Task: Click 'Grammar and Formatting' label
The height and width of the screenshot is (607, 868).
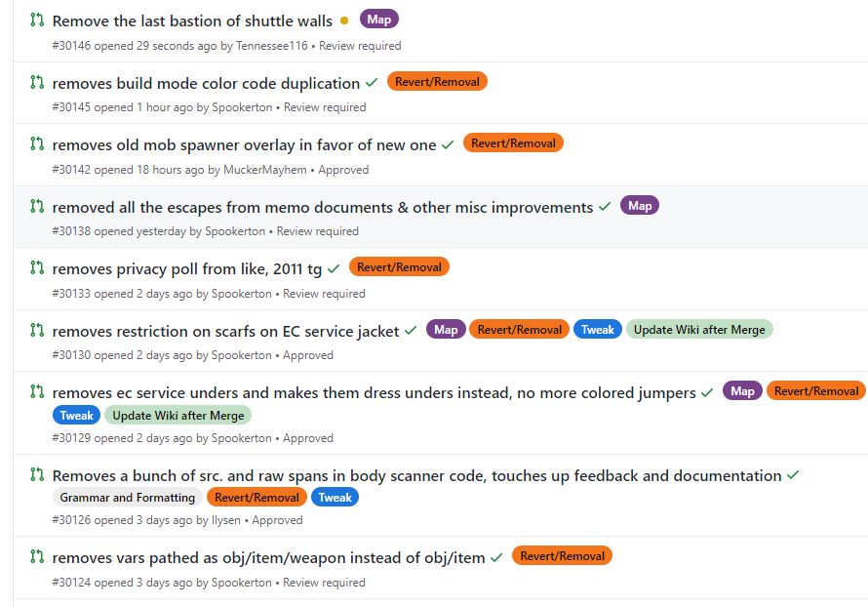Action: 127,498
